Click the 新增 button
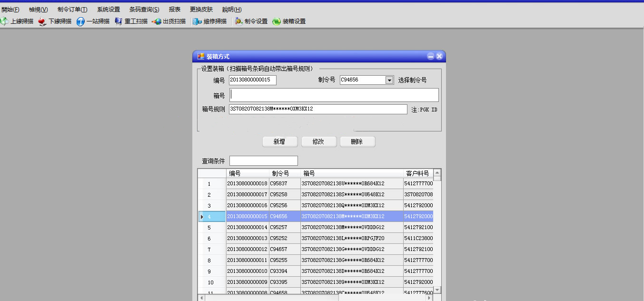This screenshot has height=301, width=644. tap(280, 141)
